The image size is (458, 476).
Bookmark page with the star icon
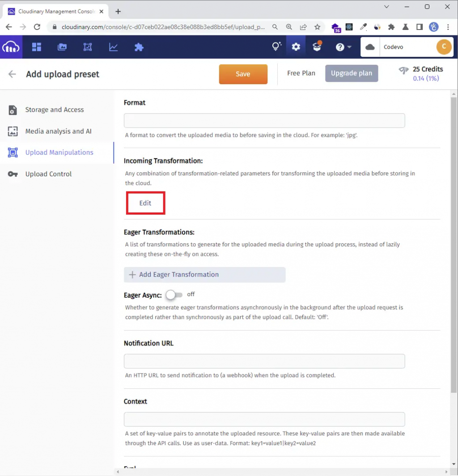[x=317, y=27]
